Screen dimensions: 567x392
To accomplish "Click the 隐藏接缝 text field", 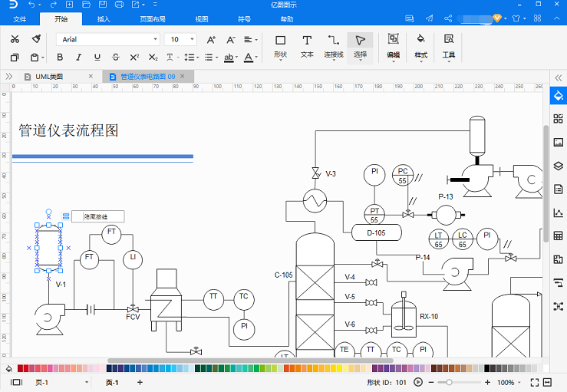I will coord(98,216).
